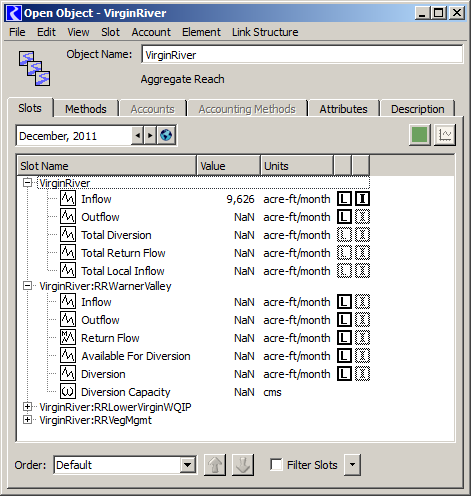Collapse the VirginRiver:RRWarnerValley node
The image size is (471, 496).
tap(28, 286)
